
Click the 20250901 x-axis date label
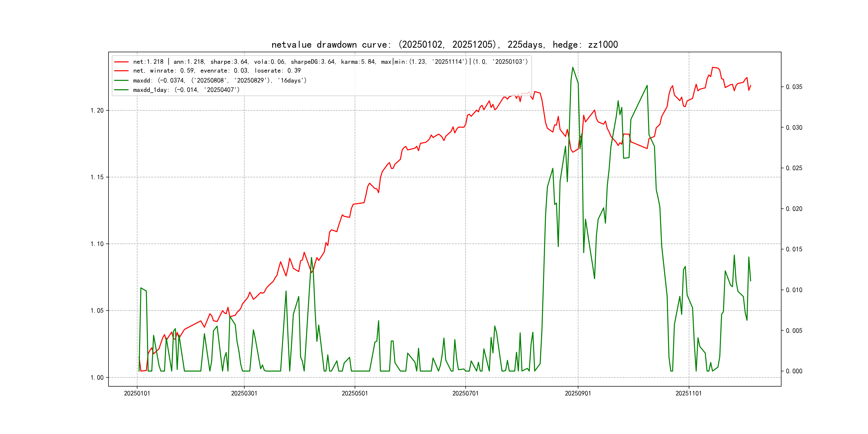[578, 394]
